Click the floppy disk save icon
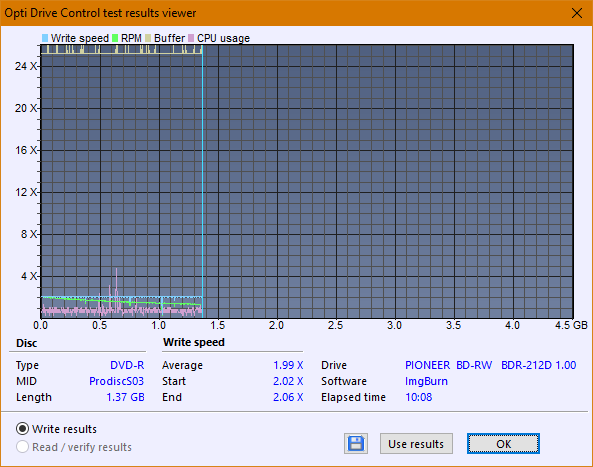This screenshot has height=467, width=593. 355,444
